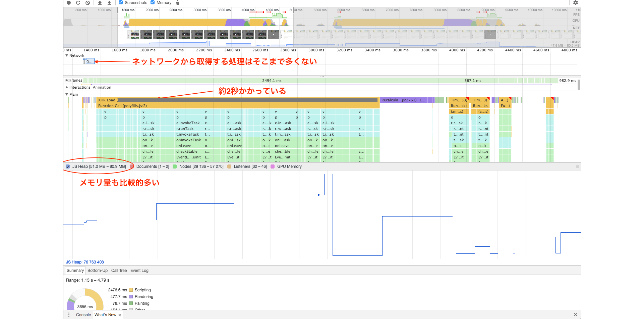Reload page and record profile
Image resolution: width=644 pixels, height=335 pixels.
click(x=78, y=3)
